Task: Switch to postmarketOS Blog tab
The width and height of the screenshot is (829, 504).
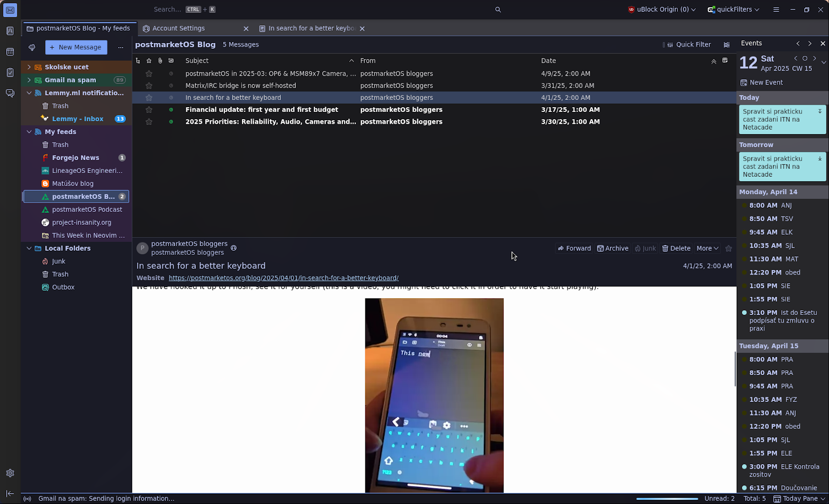Action: 80,28
